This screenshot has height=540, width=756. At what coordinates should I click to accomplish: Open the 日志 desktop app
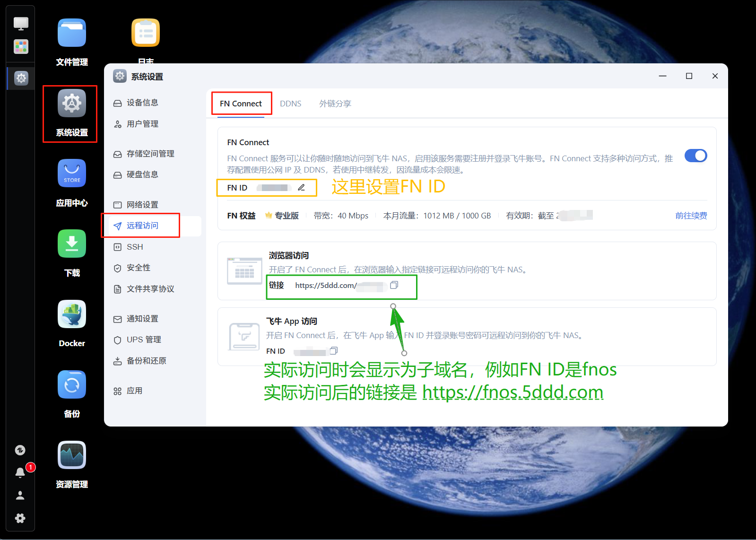point(146,42)
